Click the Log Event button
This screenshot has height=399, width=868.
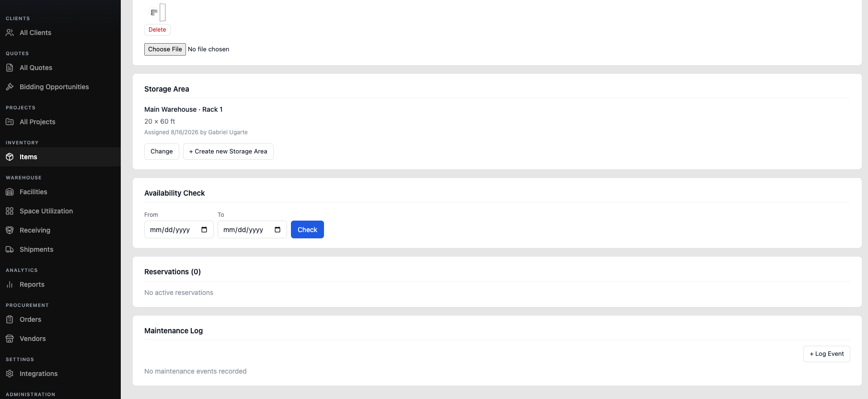coord(826,354)
